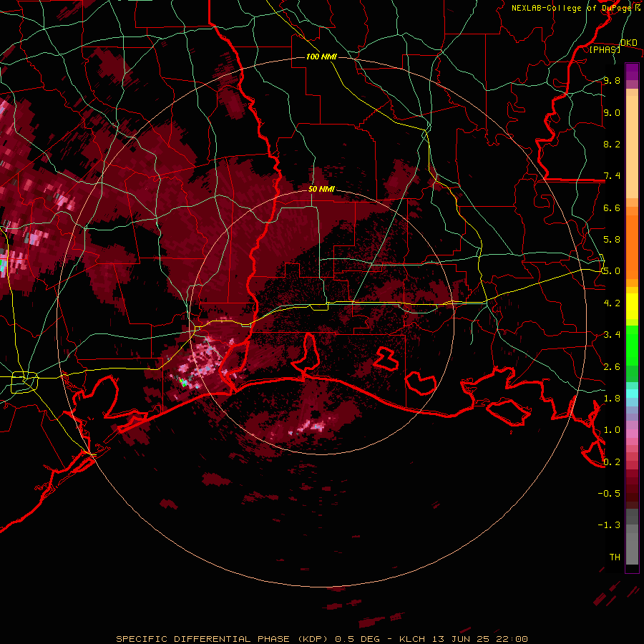Click the 0.2 value on the color scale
Viewport: 644px width, 644px height.
(612, 462)
